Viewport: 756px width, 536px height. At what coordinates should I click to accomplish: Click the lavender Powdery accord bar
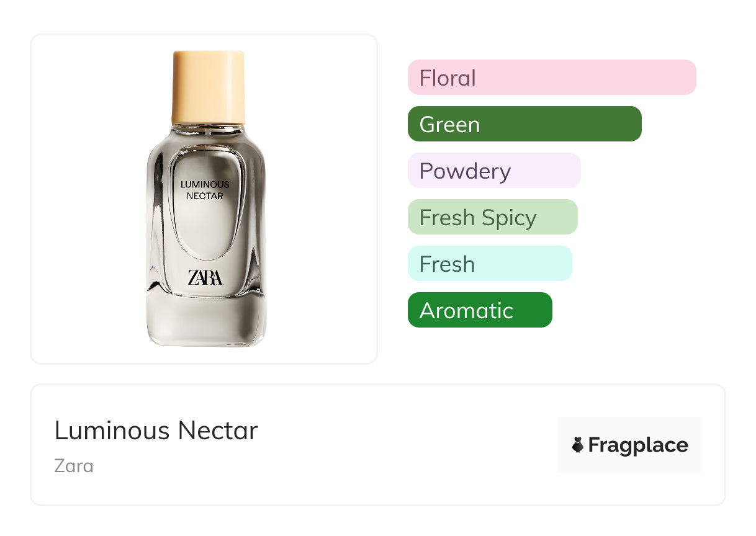493,171
